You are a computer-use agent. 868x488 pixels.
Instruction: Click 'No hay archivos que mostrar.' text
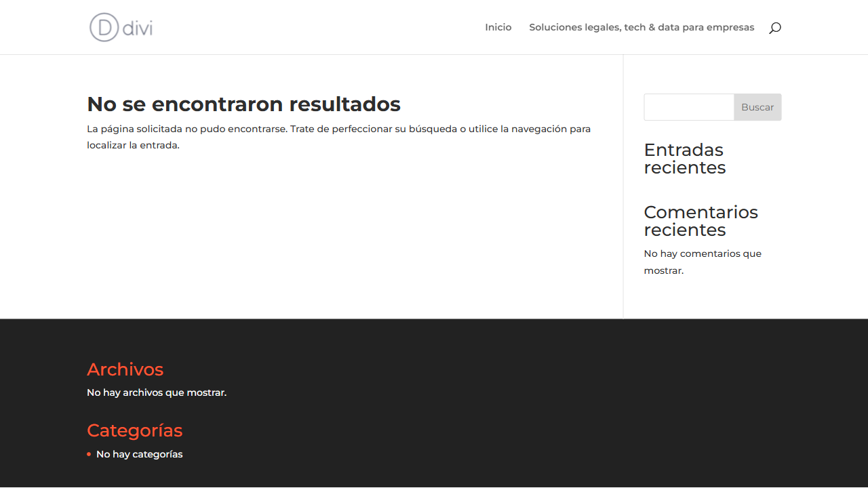point(157,392)
